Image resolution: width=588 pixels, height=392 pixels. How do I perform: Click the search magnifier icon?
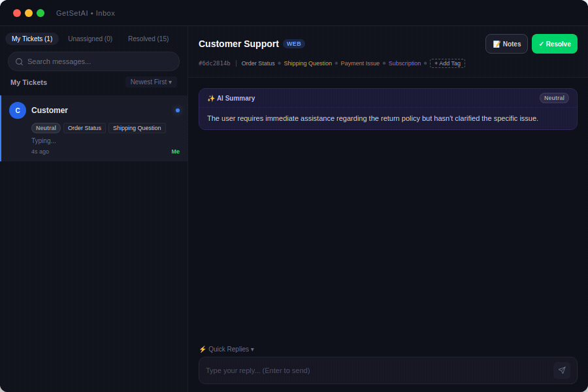point(19,61)
